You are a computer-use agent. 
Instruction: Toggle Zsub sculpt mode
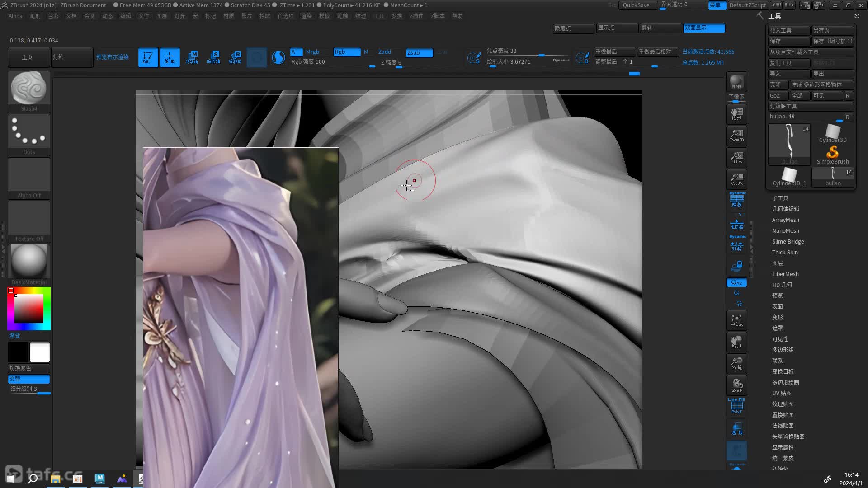419,52
